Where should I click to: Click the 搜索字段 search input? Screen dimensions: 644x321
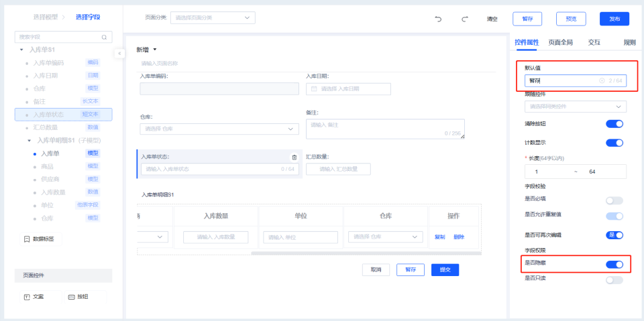pyautogui.click(x=63, y=37)
